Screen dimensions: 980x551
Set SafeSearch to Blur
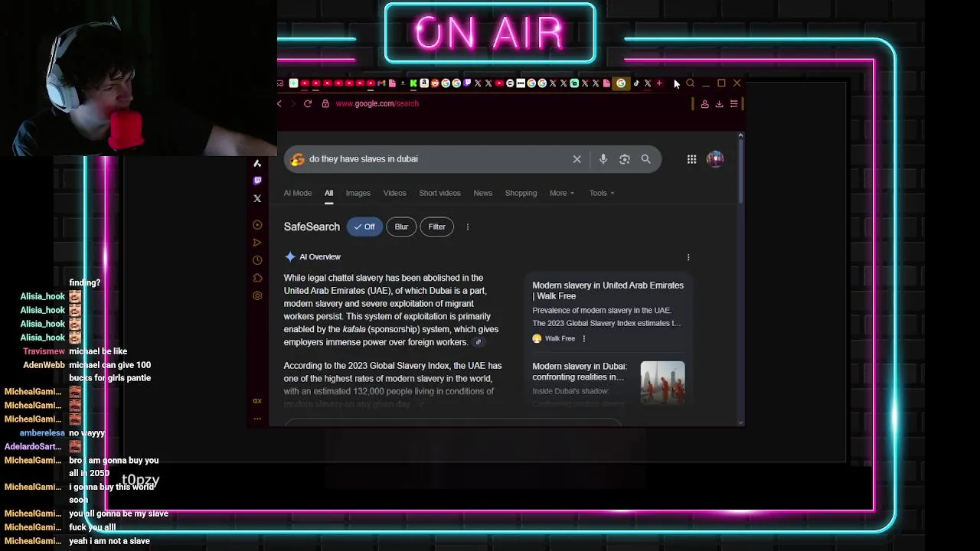[x=401, y=227]
